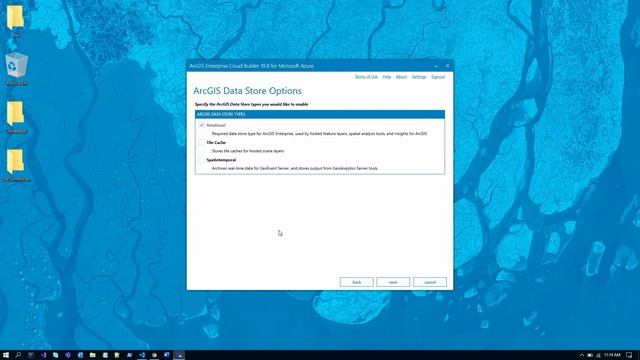
Task: Enable the Tile Cache data store checkbox
Action: 202,142
